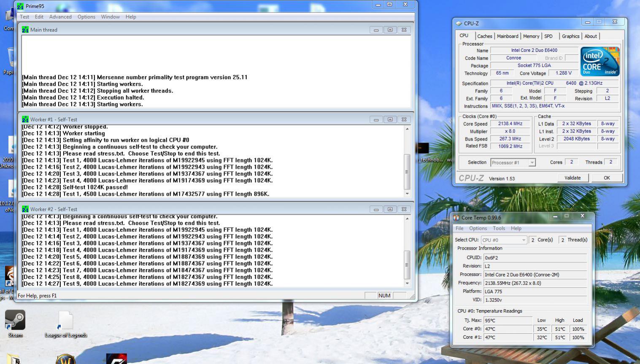The height and width of the screenshot is (364, 640).
Task: Click the Bus Speed value 267.3 MHz
Action: [510, 139]
